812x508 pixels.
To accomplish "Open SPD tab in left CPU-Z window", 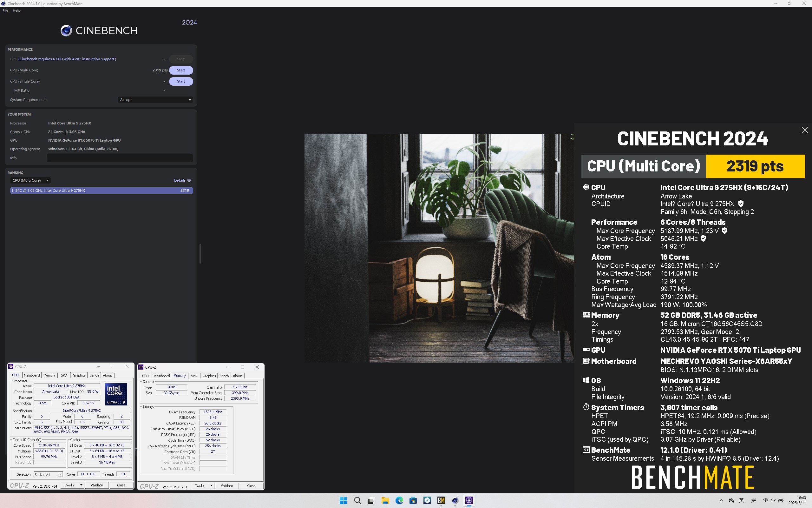I will click(64, 375).
